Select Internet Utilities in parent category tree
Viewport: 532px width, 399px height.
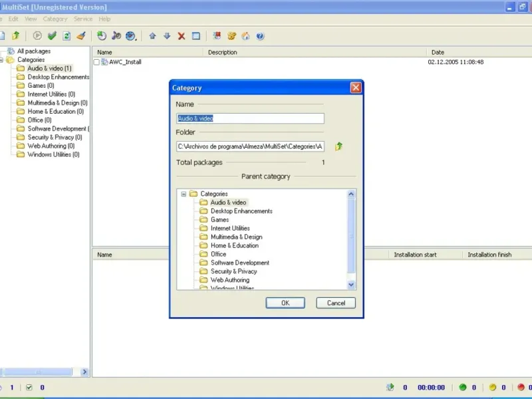230,228
